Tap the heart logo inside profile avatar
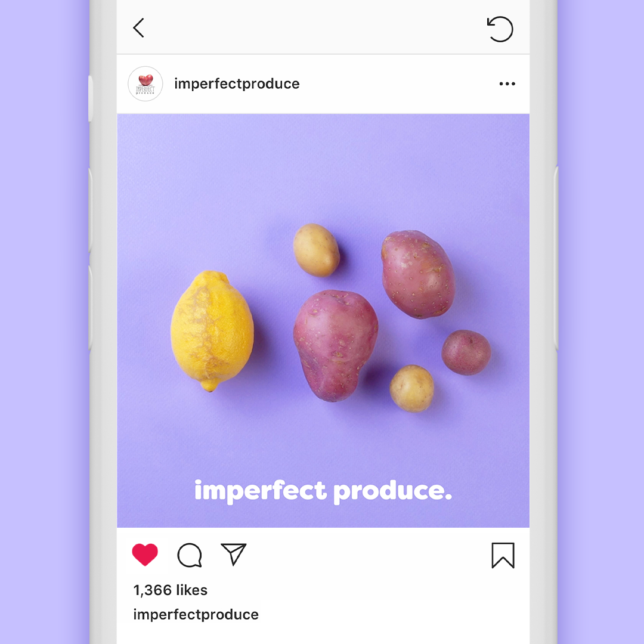 145,80
